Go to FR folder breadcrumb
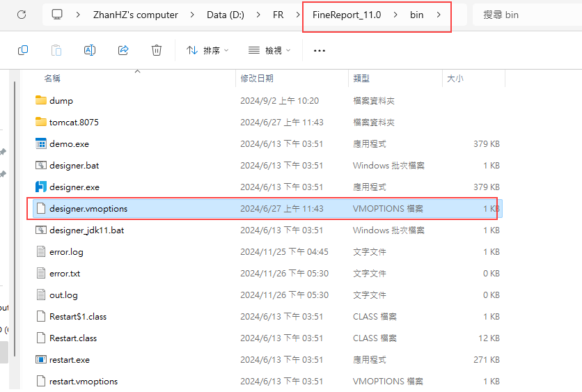This screenshot has width=582, height=392. (278, 15)
